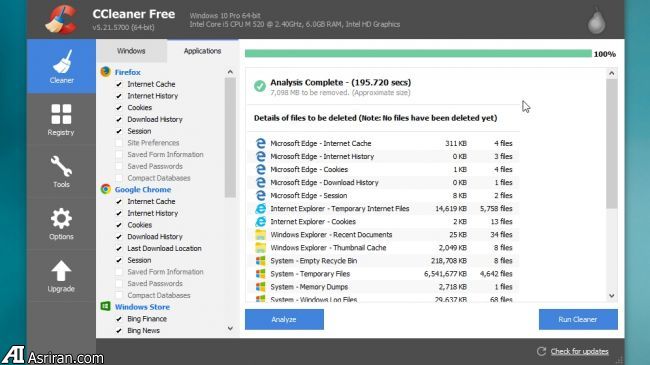
Task: Collapse the Windows Store group
Action: tap(142, 307)
